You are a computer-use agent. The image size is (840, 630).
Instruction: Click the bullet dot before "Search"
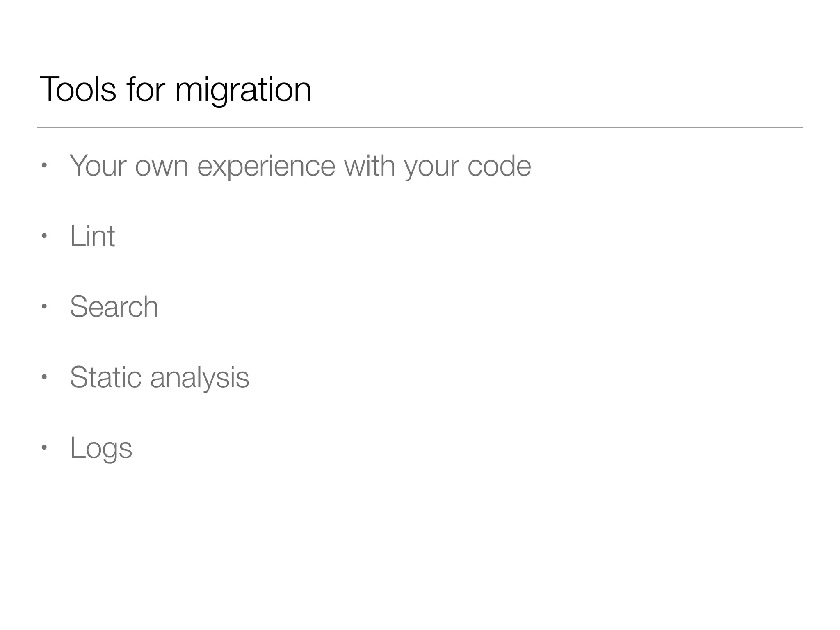click(x=44, y=307)
